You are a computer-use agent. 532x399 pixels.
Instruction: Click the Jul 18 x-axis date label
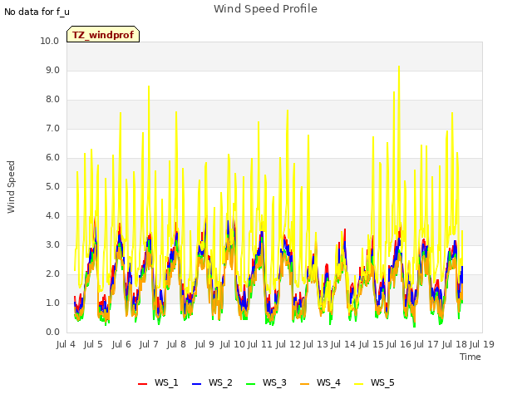(455, 344)
